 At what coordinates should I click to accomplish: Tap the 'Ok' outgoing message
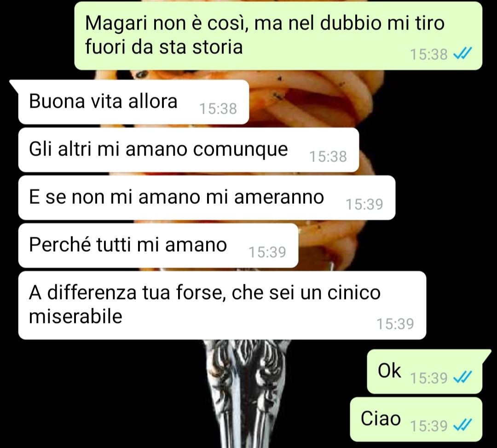pyautogui.click(x=424, y=372)
